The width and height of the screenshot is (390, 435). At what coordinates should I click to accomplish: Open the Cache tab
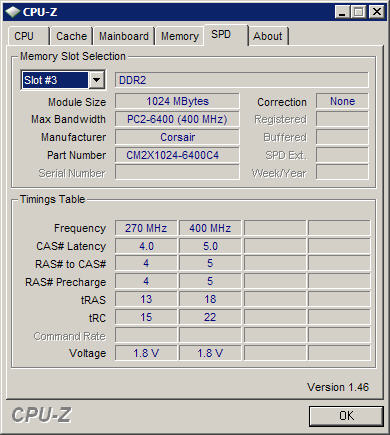71,36
